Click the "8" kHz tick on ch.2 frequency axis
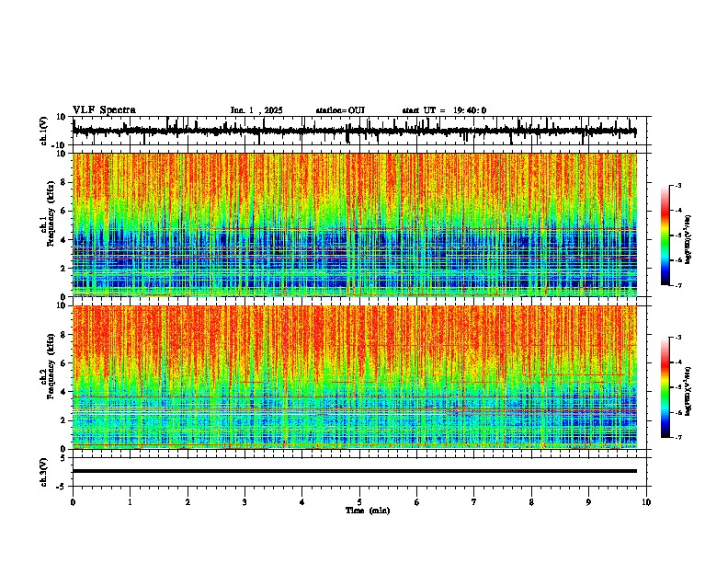 (x=64, y=335)
